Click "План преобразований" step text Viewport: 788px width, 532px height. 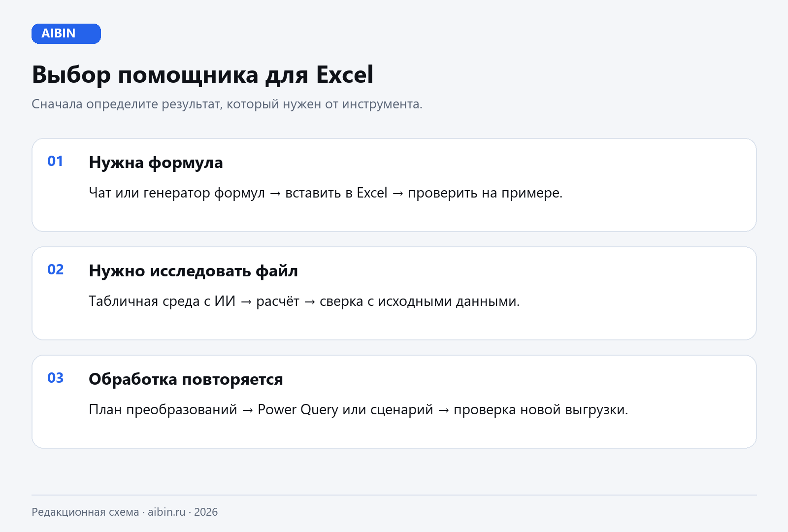tap(163, 410)
